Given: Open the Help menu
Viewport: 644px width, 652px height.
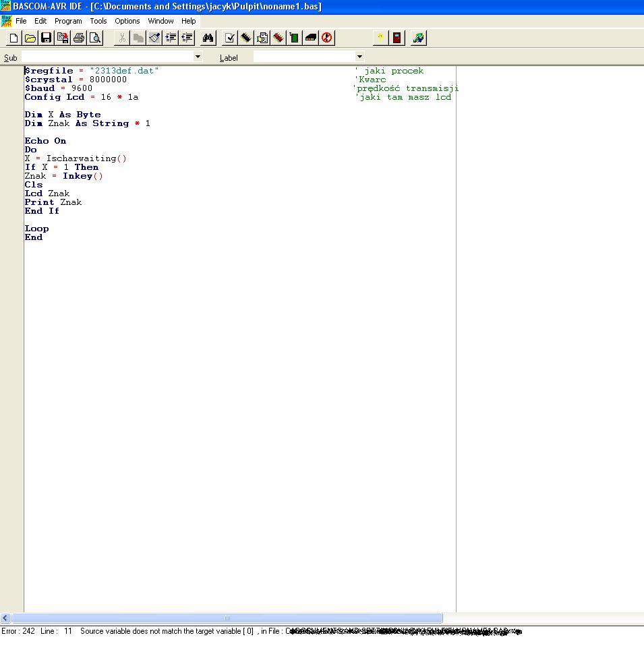Looking at the screenshot, I should 189,21.
